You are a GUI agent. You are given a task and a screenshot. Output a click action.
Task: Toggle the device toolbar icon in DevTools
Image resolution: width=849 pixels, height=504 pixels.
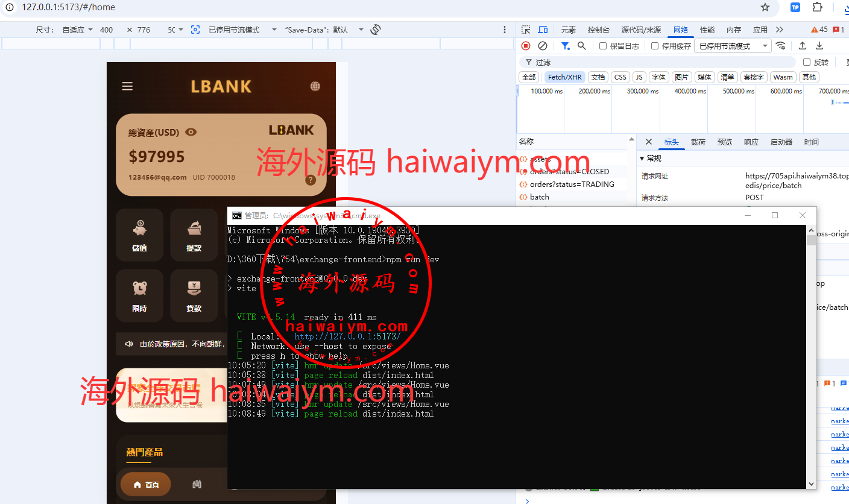tap(543, 30)
